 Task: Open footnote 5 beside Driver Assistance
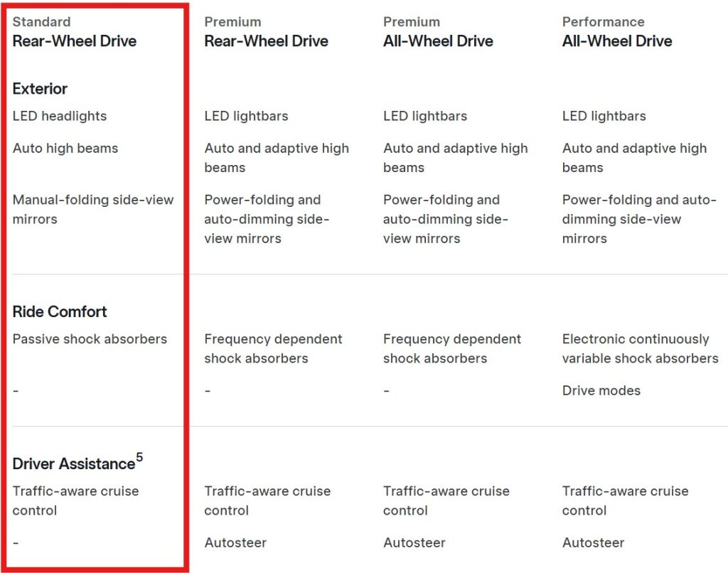click(139, 457)
